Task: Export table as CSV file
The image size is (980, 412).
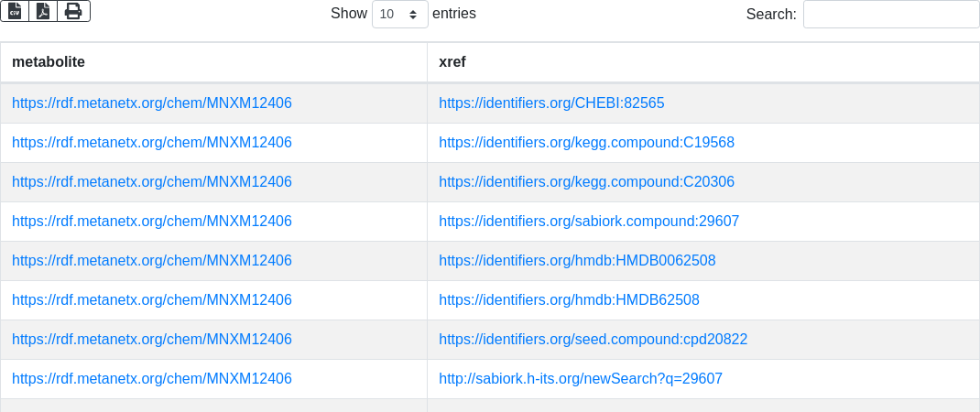Action: (15, 11)
